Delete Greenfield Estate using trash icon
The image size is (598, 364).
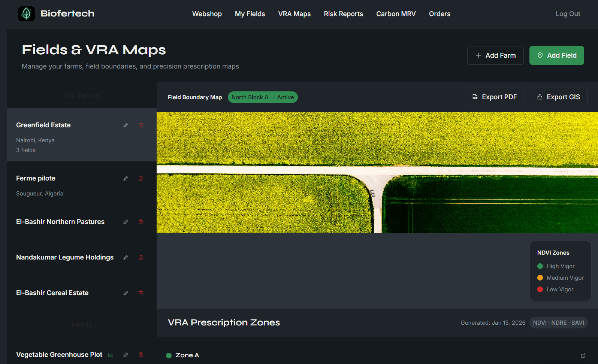click(x=141, y=125)
